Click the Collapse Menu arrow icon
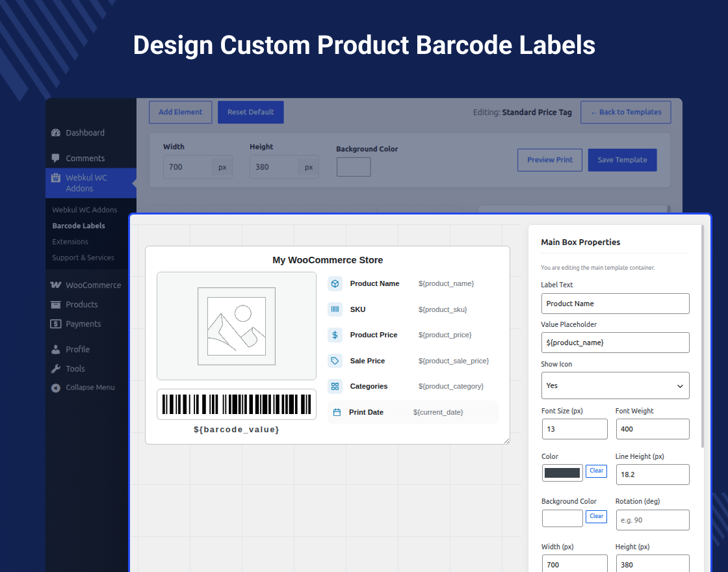728x572 pixels. 56,387
